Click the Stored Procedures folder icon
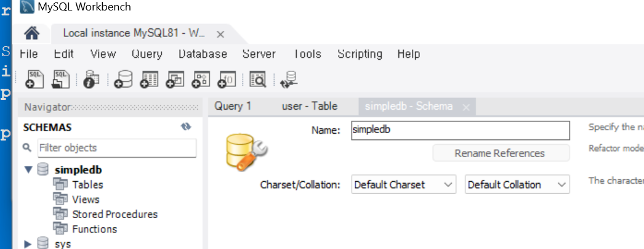 pyautogui.click(x=60, y=214)
